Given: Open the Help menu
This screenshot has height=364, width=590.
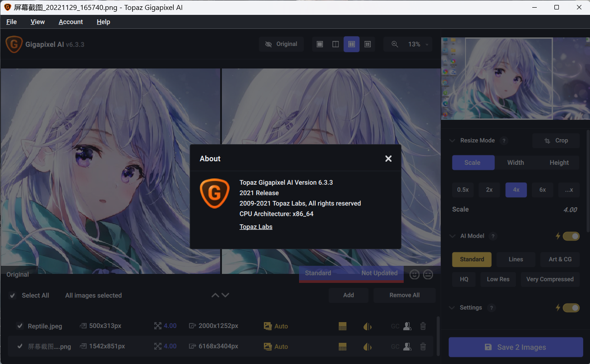Looking at the screenshot, I should coord(103,22).
